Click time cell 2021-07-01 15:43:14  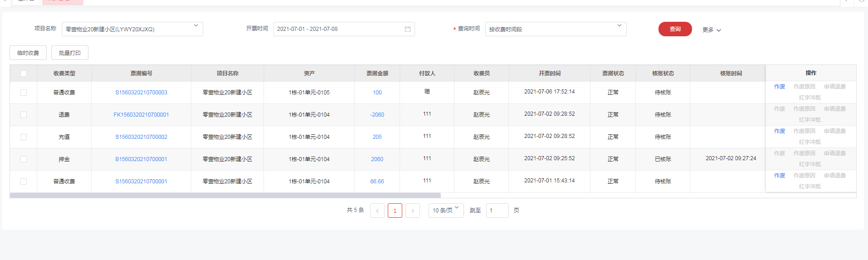[550, 181]
